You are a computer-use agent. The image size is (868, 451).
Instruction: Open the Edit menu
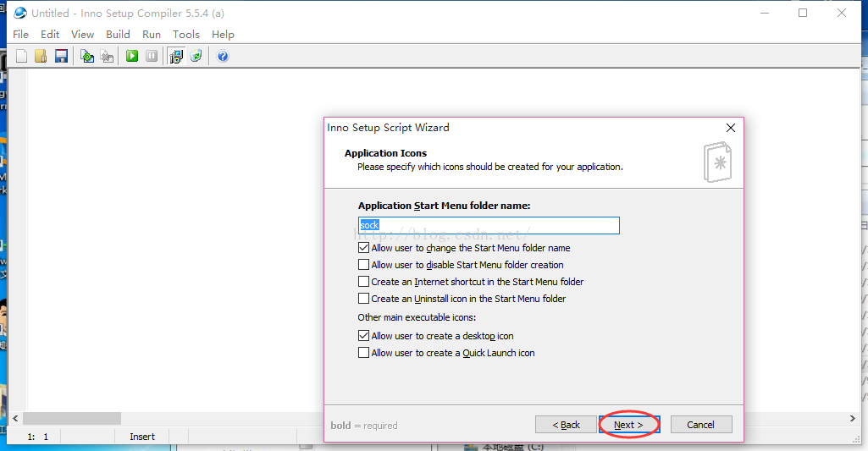50,35
